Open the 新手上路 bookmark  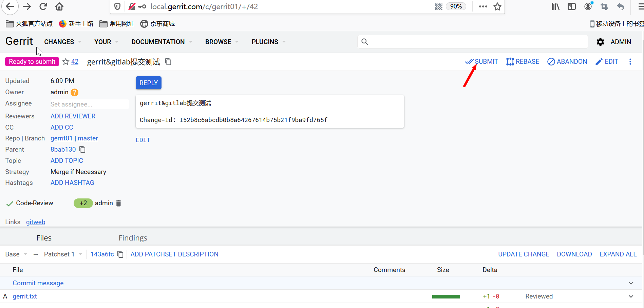(x=76, y=23)
